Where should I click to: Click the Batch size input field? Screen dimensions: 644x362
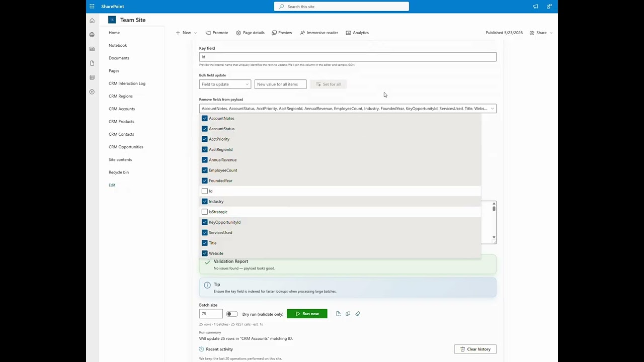211,314
